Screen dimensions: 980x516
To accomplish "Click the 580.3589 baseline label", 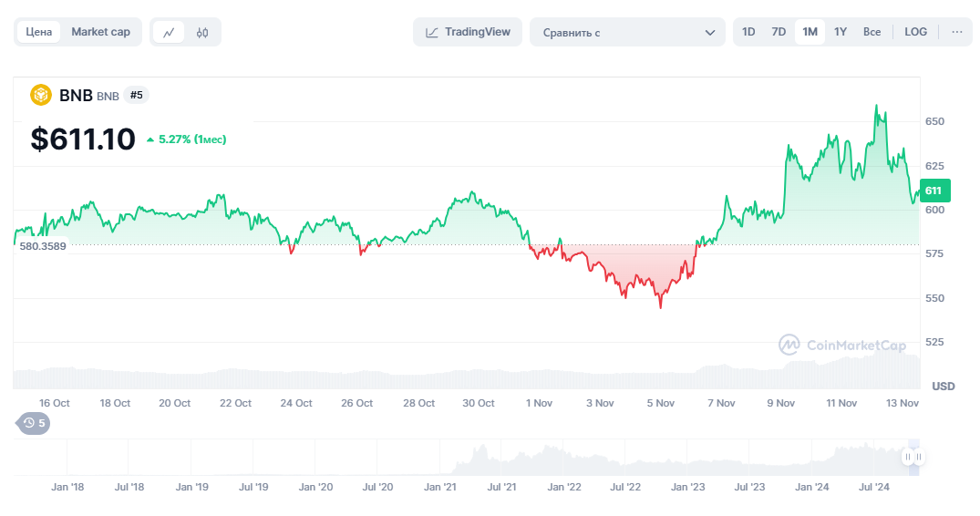I will coord(43,246).
